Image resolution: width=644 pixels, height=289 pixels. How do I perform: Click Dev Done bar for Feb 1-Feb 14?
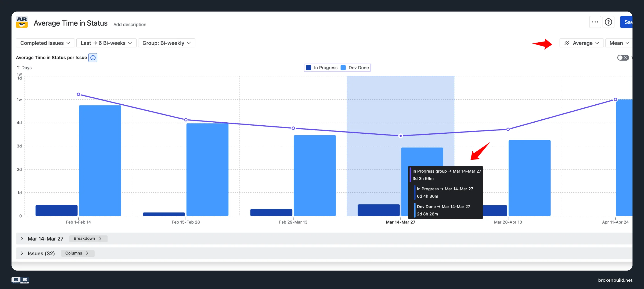pyautogui.click(x=100, y=161)
